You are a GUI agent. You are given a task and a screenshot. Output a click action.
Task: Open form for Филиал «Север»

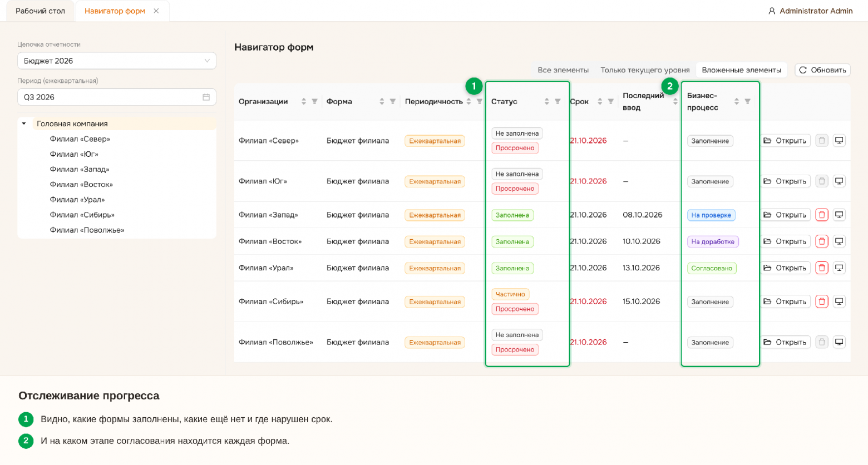click(785, 141)
